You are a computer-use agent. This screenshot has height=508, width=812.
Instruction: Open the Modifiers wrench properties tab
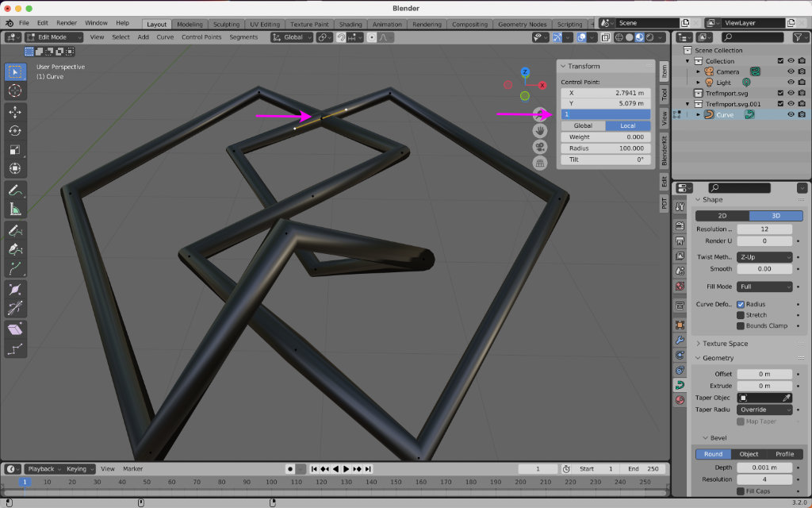(x=680, y=340)
